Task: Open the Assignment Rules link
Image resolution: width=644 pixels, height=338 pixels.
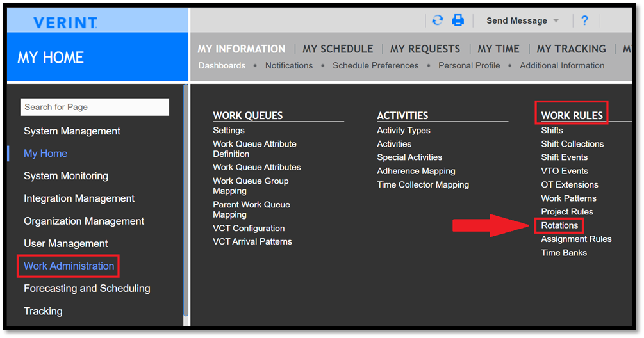Action: pos(576,239)
